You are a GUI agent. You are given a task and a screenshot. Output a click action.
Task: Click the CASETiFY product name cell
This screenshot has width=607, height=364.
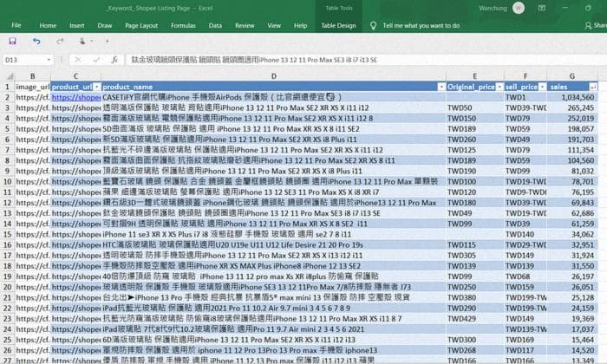point(274,97)
